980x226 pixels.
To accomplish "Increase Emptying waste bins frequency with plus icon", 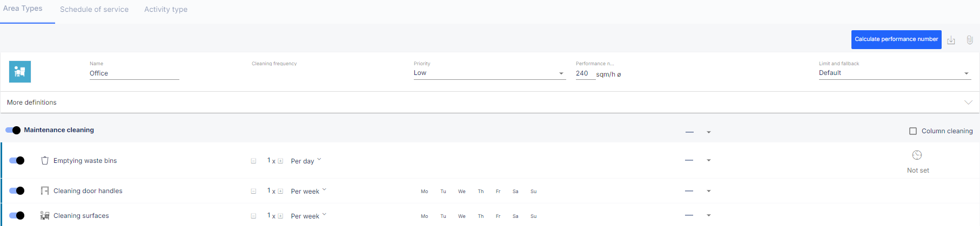I will pos(280,161).
